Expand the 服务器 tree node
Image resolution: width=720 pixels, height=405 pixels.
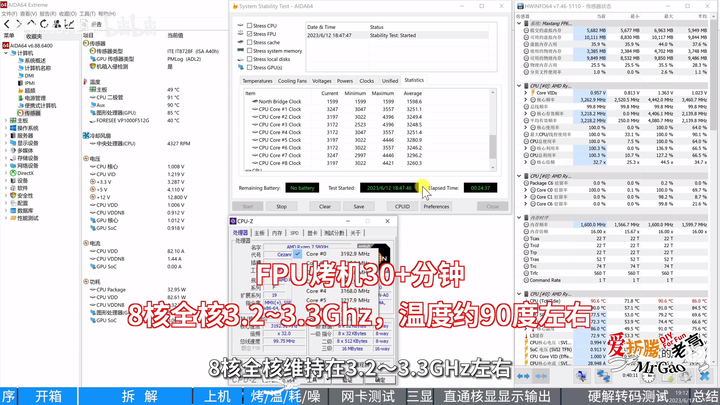[x=6, y=135]
